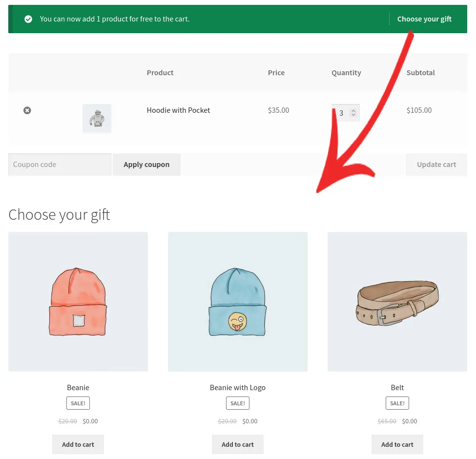476x459 pixels.
Task: Remove Hoodie with Pocket using the X icon
Action: pos(27,110)
